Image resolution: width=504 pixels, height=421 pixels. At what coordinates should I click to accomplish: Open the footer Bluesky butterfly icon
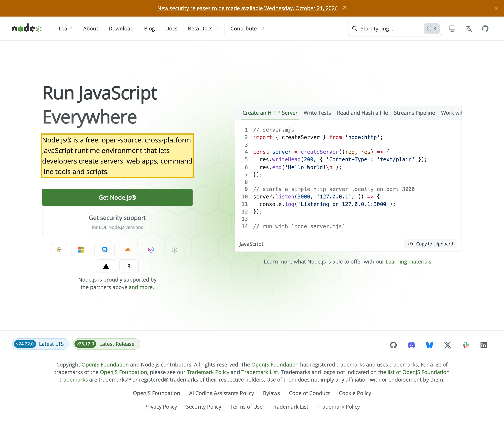(x=429, y=345)
